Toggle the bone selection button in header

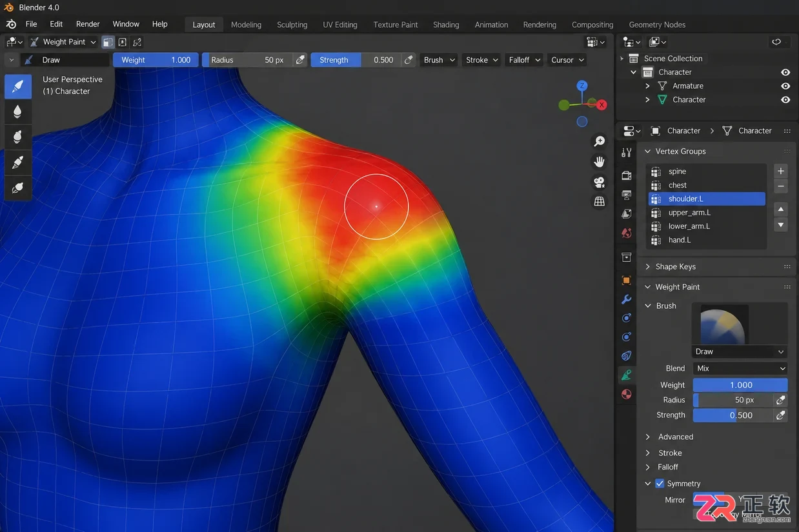(137, 42)
